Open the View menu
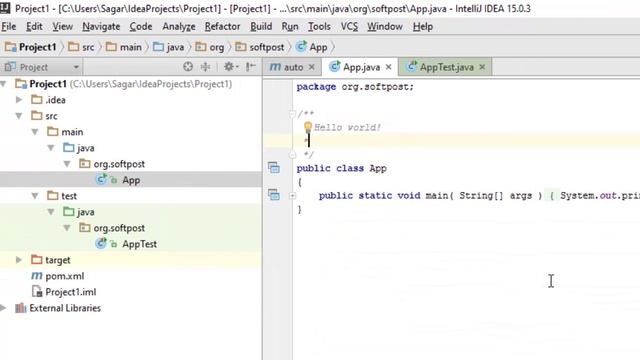 62,27
